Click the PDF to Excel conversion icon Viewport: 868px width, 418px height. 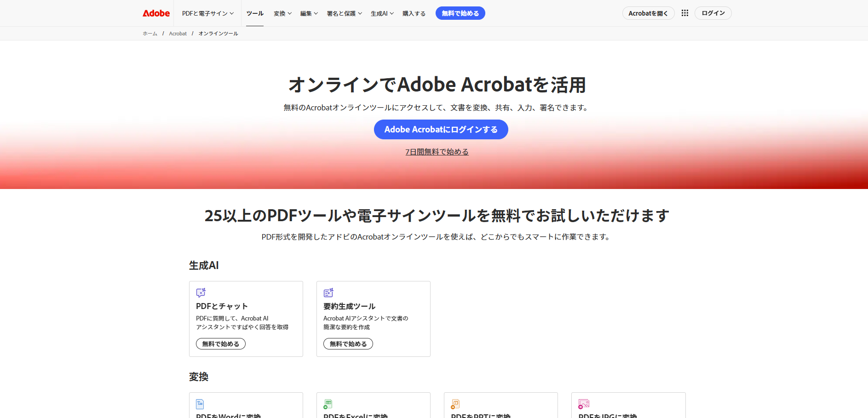tap(328, 404)
